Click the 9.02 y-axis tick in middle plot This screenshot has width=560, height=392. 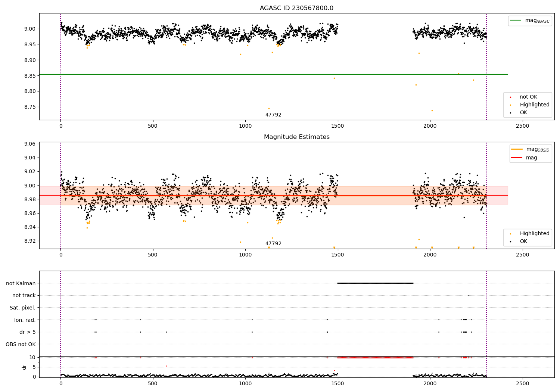point(30,171)
